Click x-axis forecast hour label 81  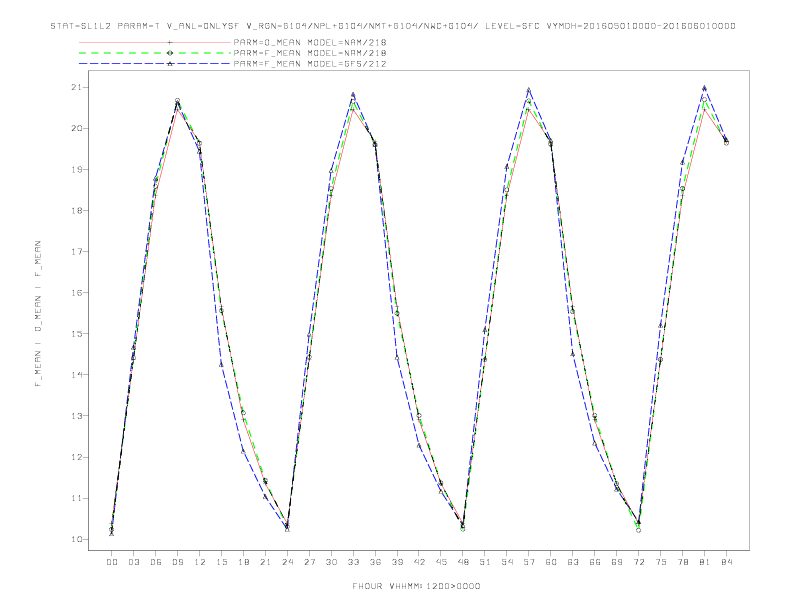(705, 562)
